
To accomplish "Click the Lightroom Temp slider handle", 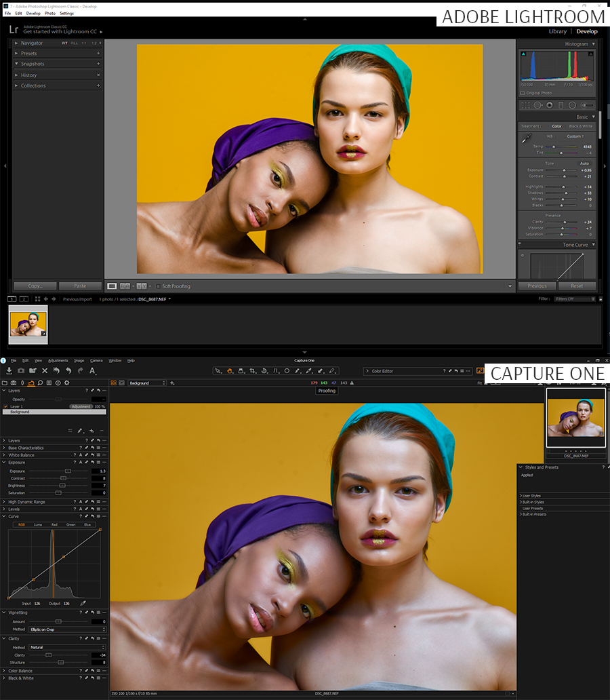I will tap(554, 147).
